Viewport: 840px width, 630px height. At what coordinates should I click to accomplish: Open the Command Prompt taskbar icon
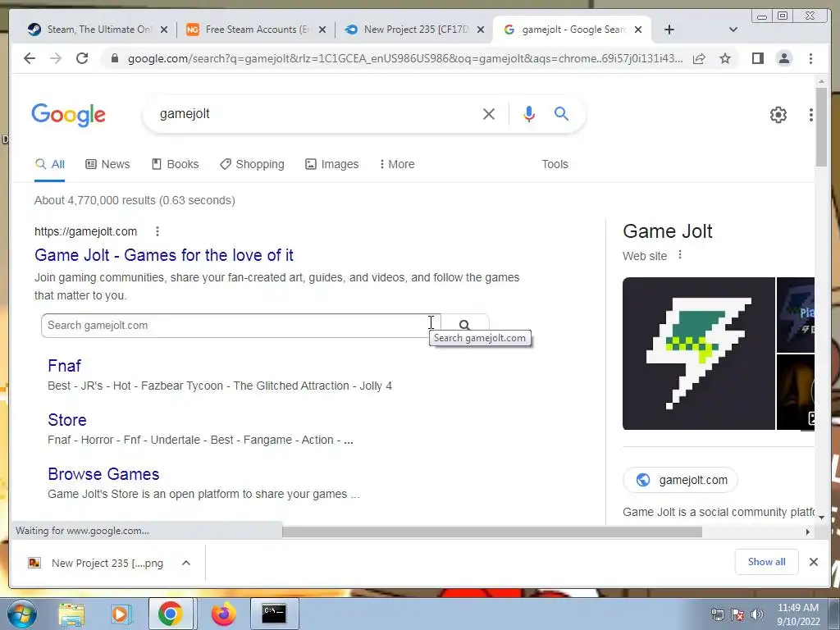[x=274, y=614]
